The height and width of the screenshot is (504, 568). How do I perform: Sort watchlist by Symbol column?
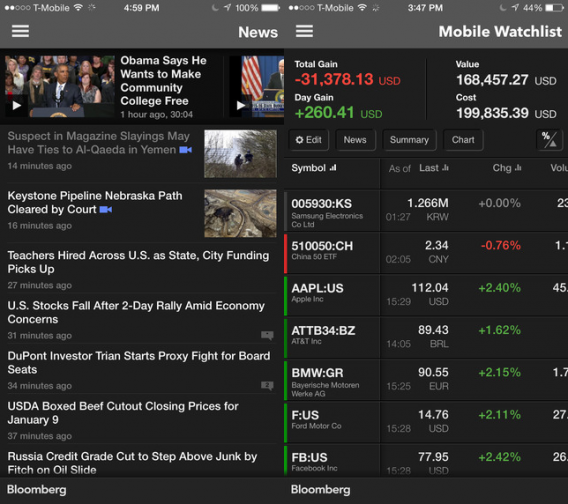coord(314,168)
